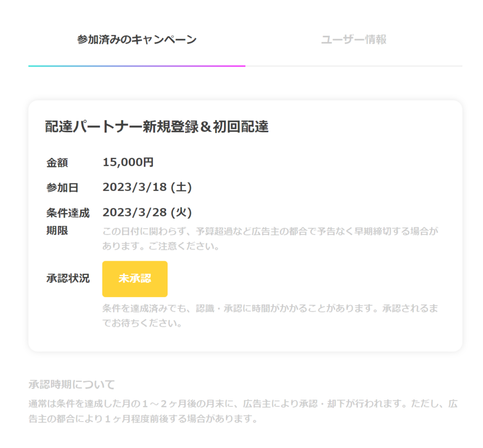
Task: Click the gradient underline below active tab
Action: pos(137,66)
